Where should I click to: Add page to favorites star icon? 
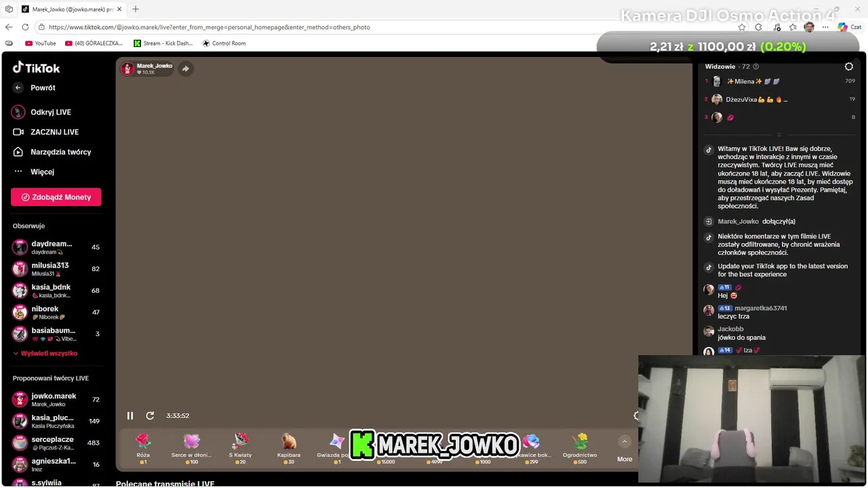[x=742, y=27]
